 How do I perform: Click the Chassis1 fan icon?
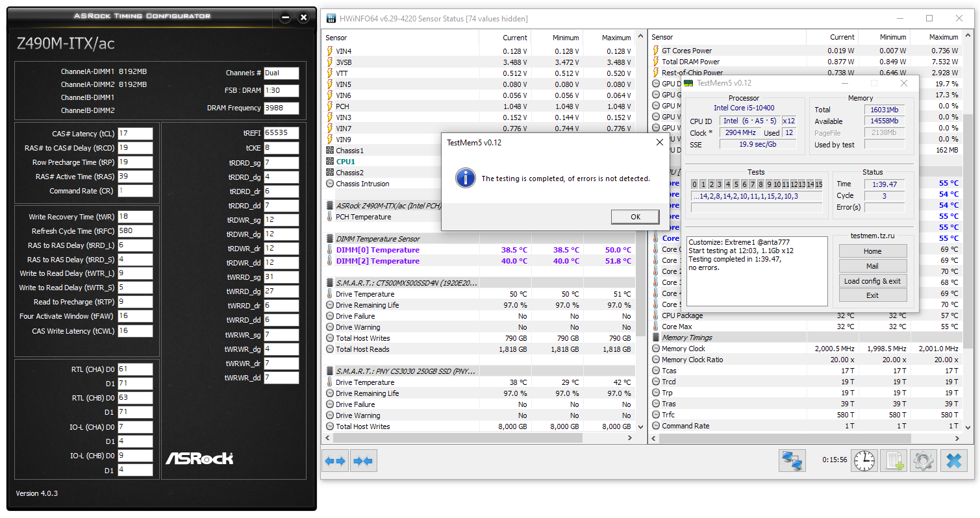(330, 151)
